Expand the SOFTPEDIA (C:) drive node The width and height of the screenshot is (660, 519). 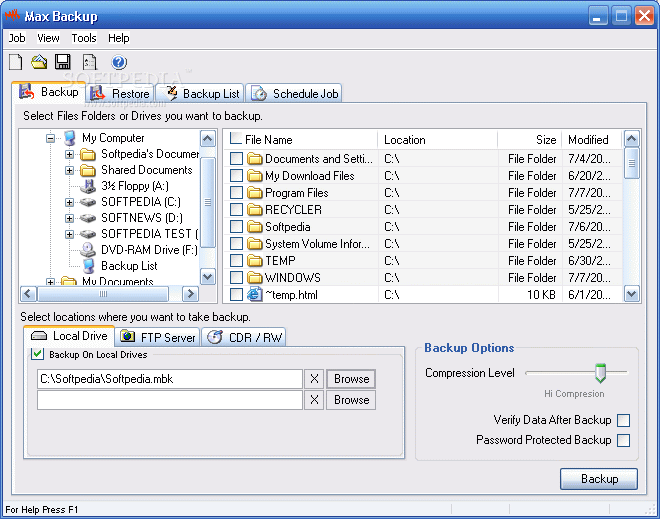coord(69,202)
